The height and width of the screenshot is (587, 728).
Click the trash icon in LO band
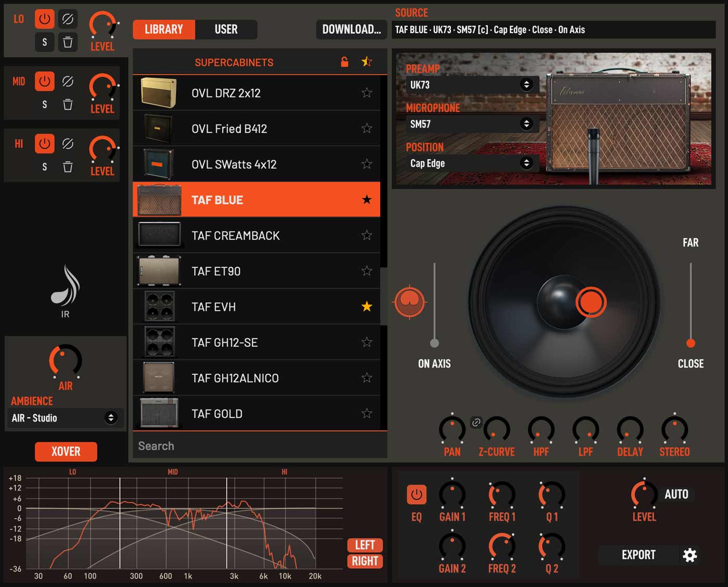tap(68, 42)
